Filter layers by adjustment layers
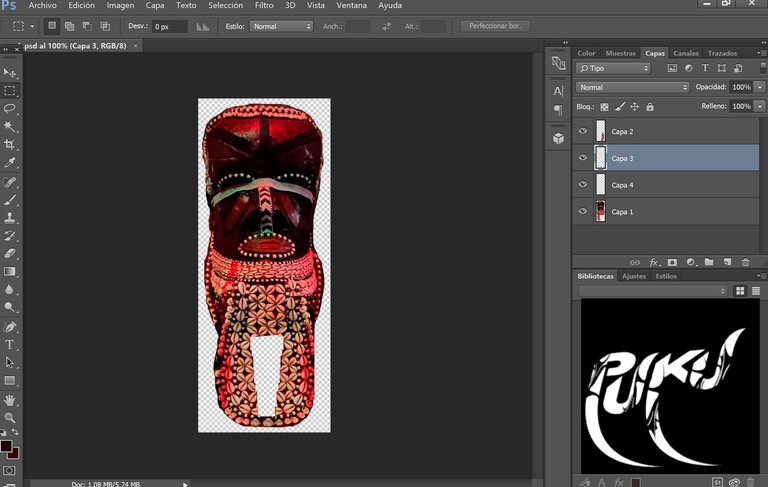Screen dimensions: 768x487 [689, 68]
